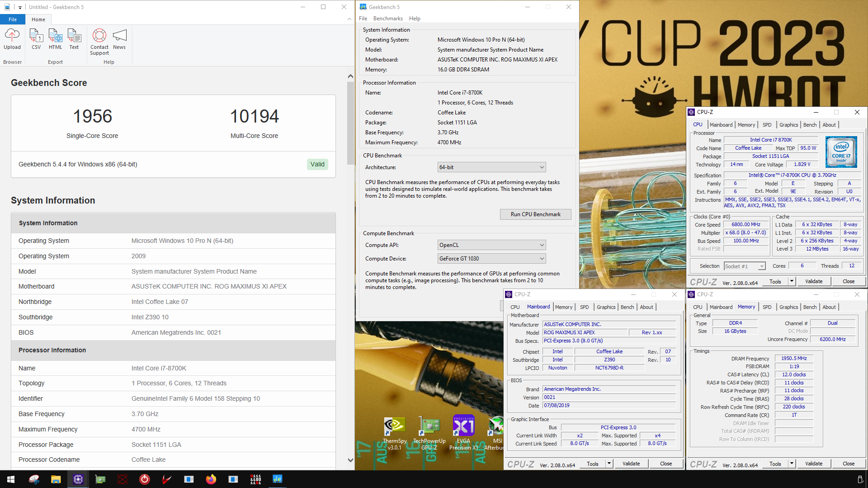Open Bench tab in CPU-Z Mainboard window

(627, 307)
